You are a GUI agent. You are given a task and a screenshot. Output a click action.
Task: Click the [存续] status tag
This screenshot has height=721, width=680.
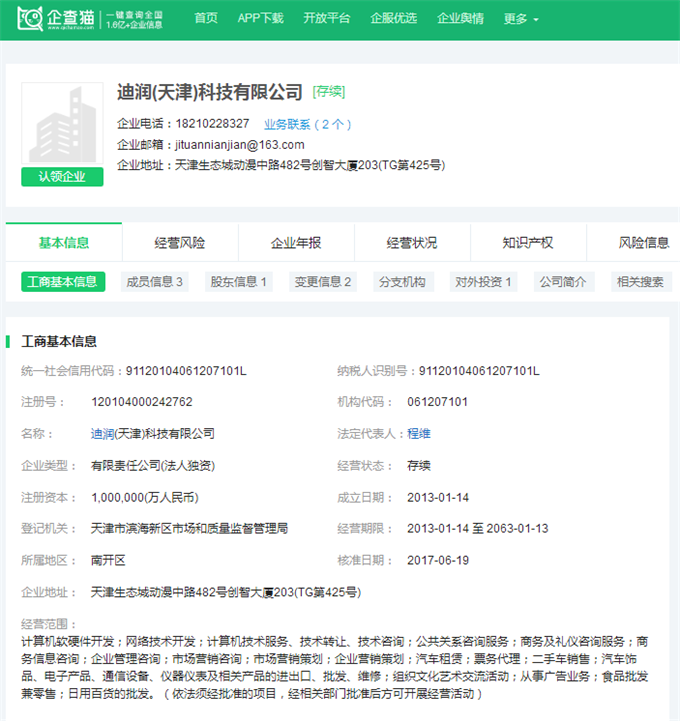[x=329, y=92]
